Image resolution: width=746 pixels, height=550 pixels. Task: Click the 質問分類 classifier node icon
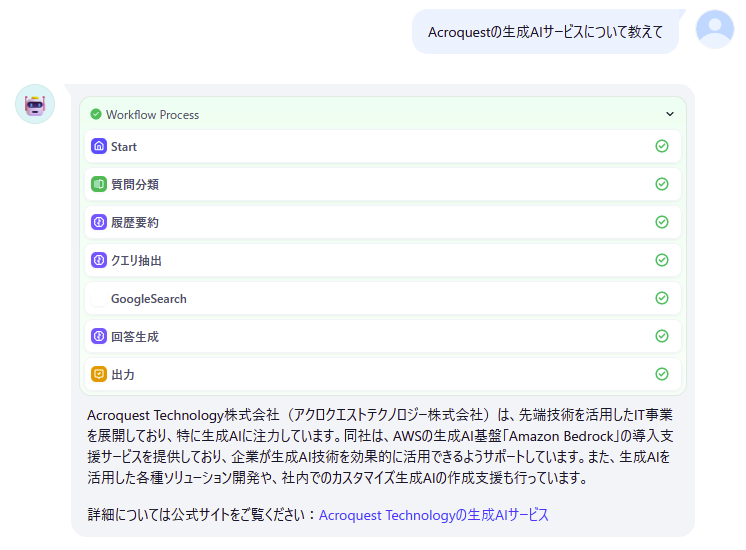click(x=98, y=184)
